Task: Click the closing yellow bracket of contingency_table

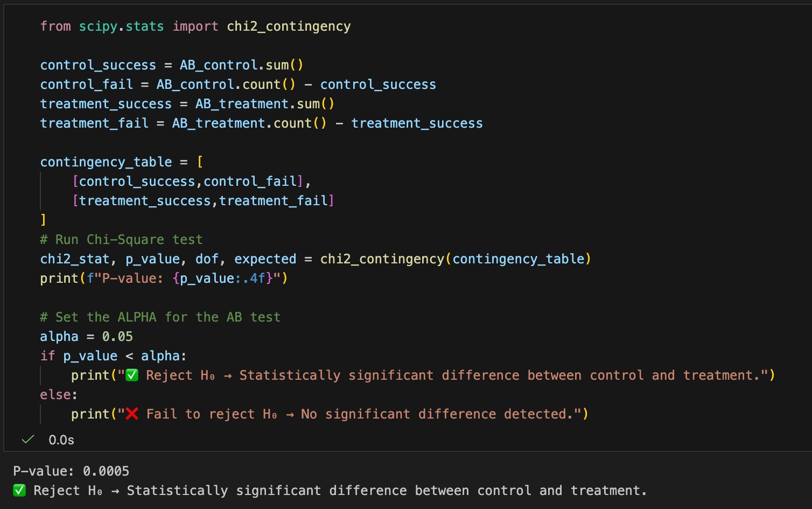Action: (43, 220)
